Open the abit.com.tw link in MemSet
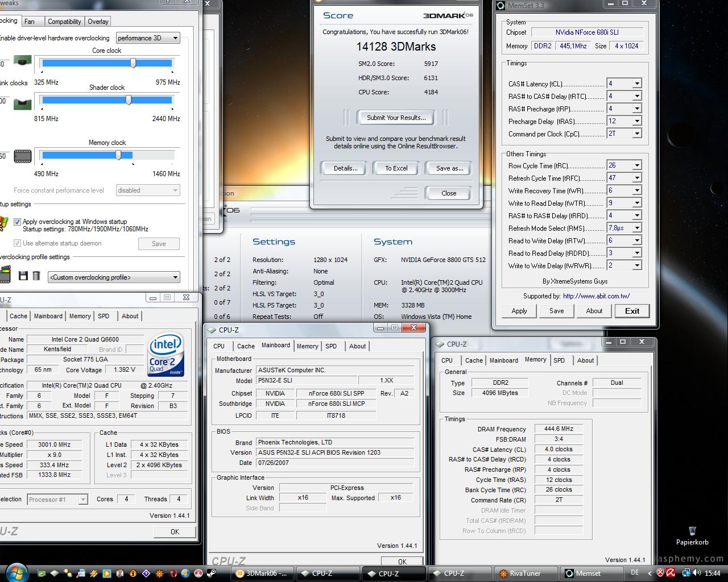The height and width of the screenshot is (582, 728). pyautogui.click(x=596, y=296)
